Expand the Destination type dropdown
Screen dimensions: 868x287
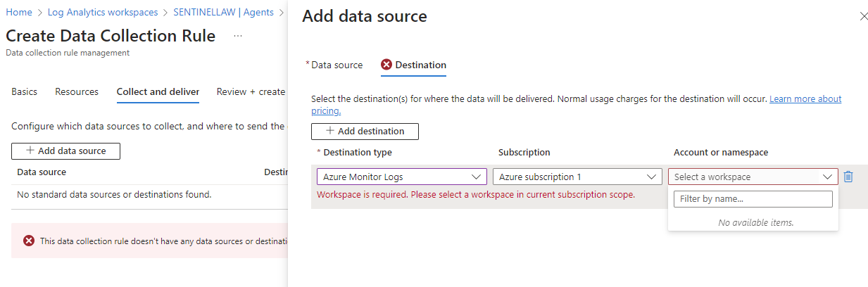coord(401,177)
